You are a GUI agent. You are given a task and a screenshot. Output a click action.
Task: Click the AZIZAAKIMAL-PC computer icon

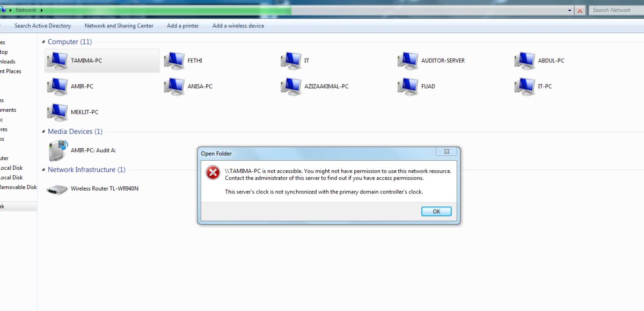pyautogui.click(x=291, y=86)
